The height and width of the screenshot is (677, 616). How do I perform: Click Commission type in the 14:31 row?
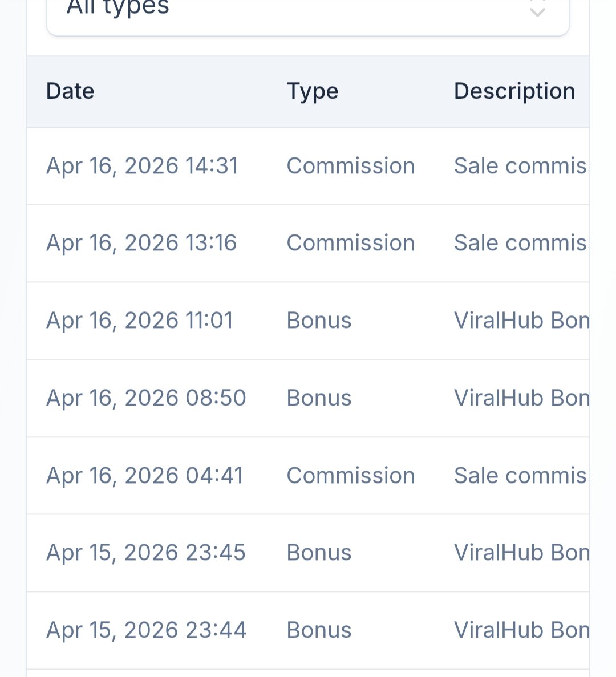click(351, 166)
